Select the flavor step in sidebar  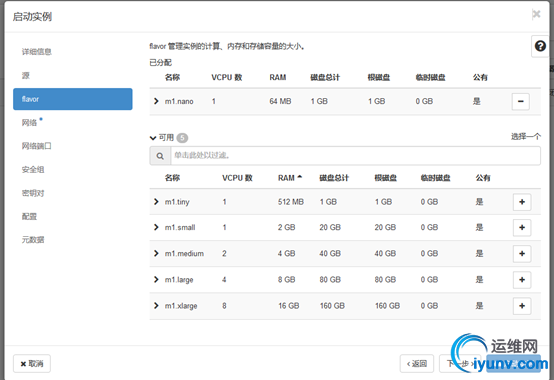(72, 99)
